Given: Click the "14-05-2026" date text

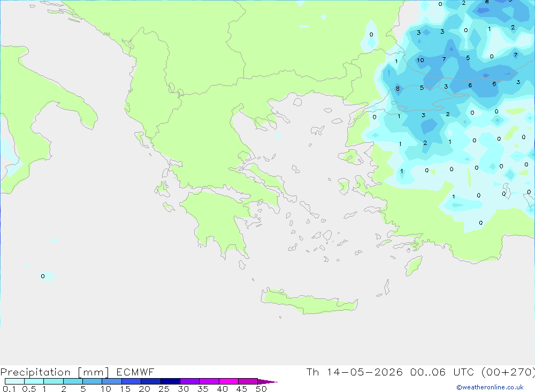Looking at the screenshot, I should click(364, 372).
